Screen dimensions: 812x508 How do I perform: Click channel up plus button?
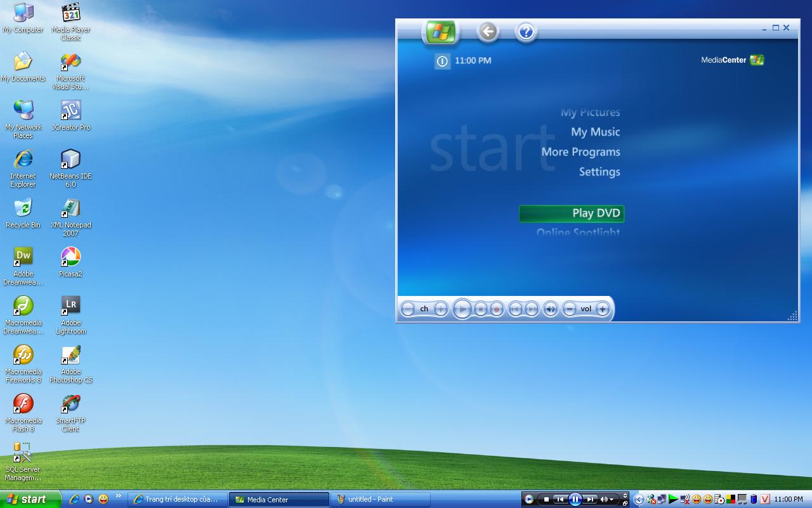click(x=441, y=309)
